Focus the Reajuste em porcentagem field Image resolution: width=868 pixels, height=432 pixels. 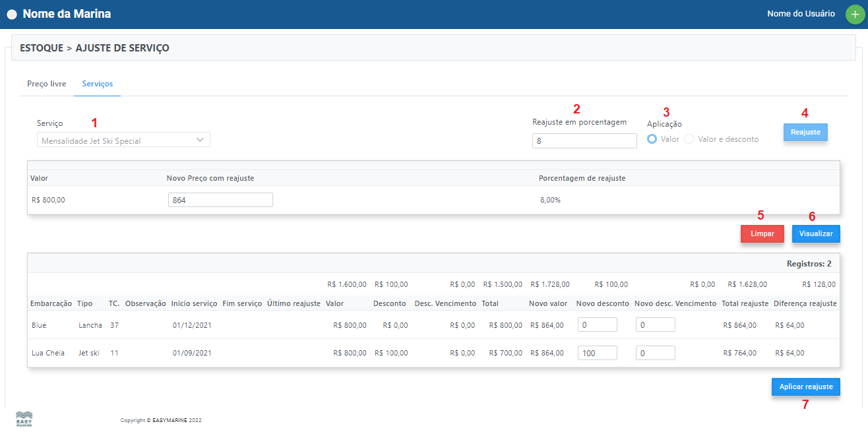click(584, 140)
